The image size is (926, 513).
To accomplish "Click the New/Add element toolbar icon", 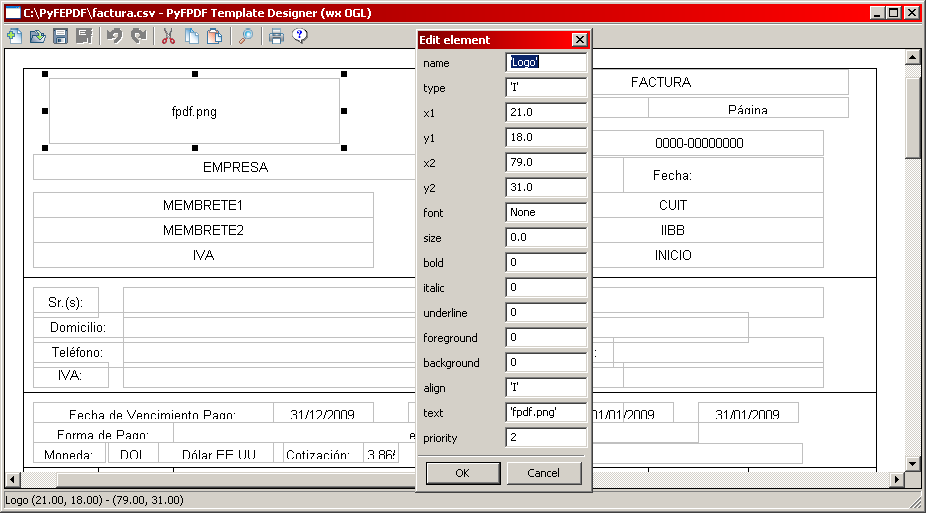I will pyautogui.click(x=14, y=36).
